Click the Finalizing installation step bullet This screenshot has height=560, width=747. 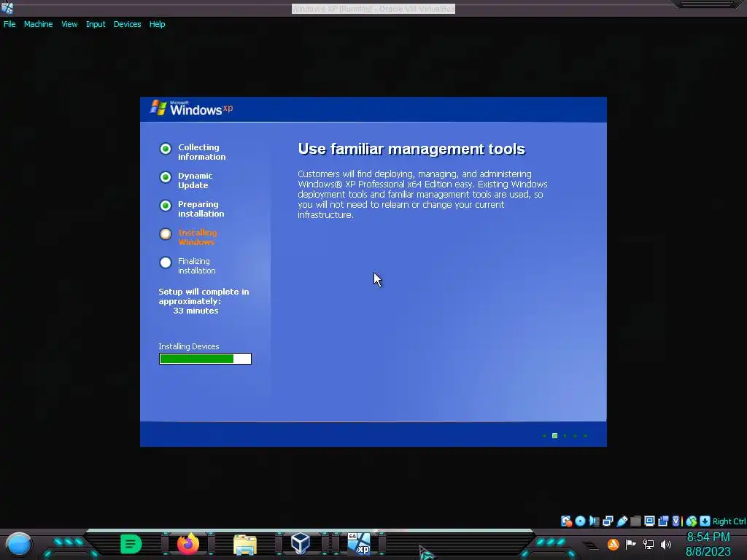(166, 262)
